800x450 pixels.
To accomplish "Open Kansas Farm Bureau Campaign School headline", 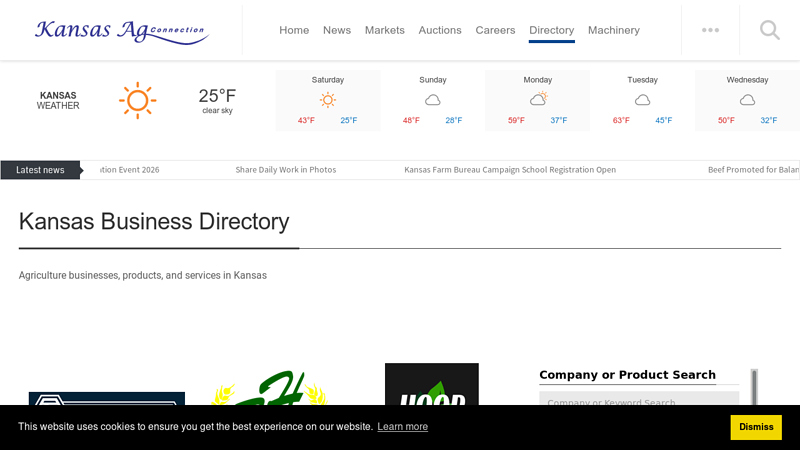I will [x=510, y=170].
